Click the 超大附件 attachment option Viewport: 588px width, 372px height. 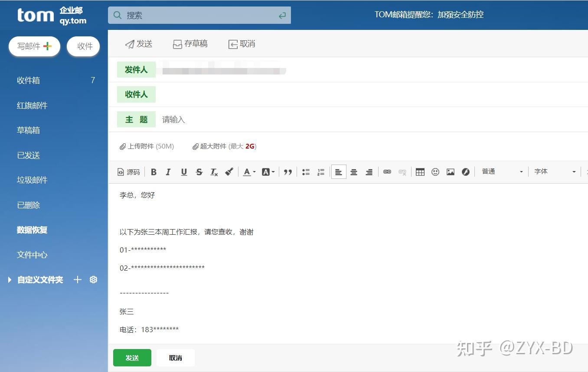pos(224,146)
